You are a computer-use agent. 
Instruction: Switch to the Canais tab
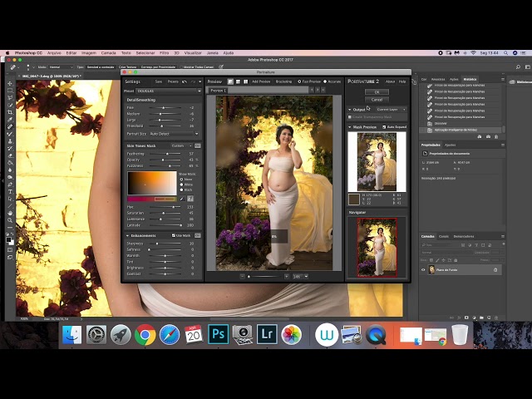[x=443, y=236]
